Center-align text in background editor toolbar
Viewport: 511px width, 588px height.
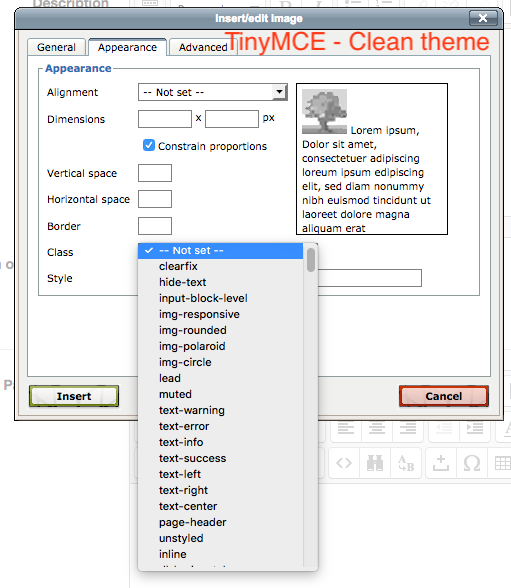(377, 428)
